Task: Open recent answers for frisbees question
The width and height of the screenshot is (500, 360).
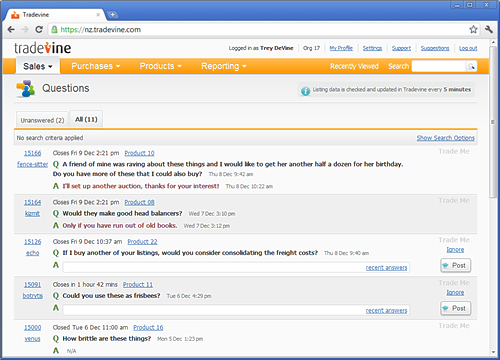Action: tap(386, 311)
